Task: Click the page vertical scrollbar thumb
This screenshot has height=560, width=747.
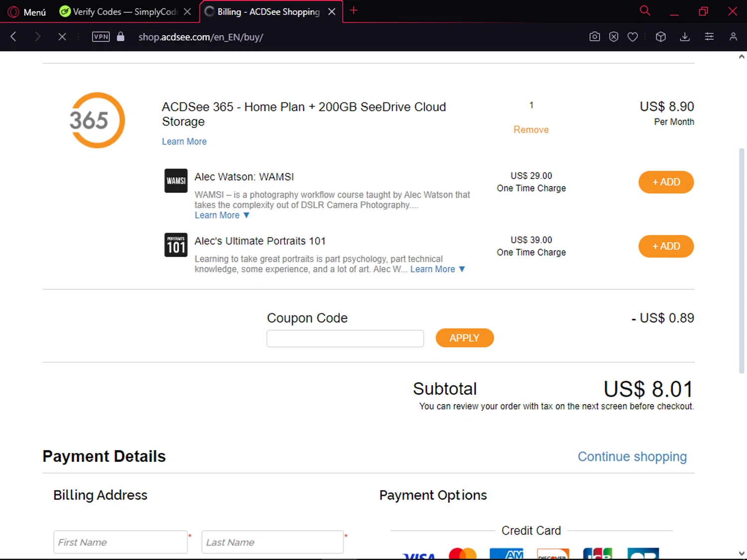Action: 742,261
